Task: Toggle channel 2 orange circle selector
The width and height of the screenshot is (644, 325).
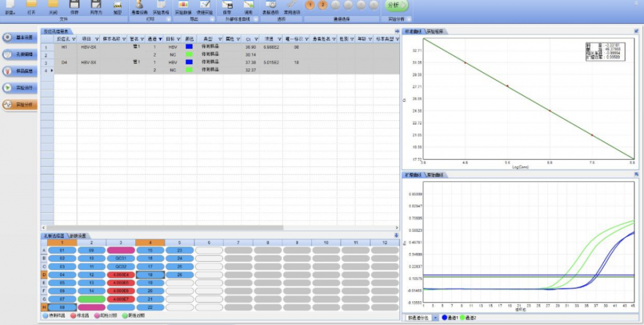Action: pyautogui.click(x=323, y=5)
